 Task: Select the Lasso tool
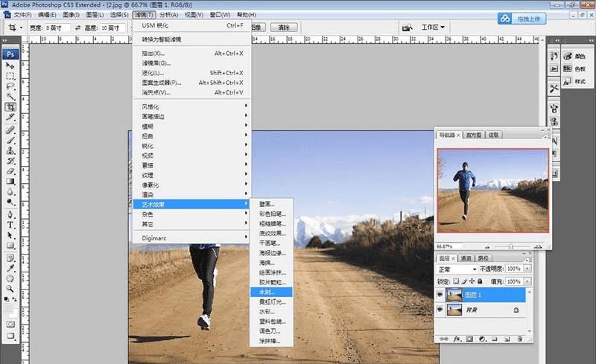pyautogui.click(x=11, y=86)
